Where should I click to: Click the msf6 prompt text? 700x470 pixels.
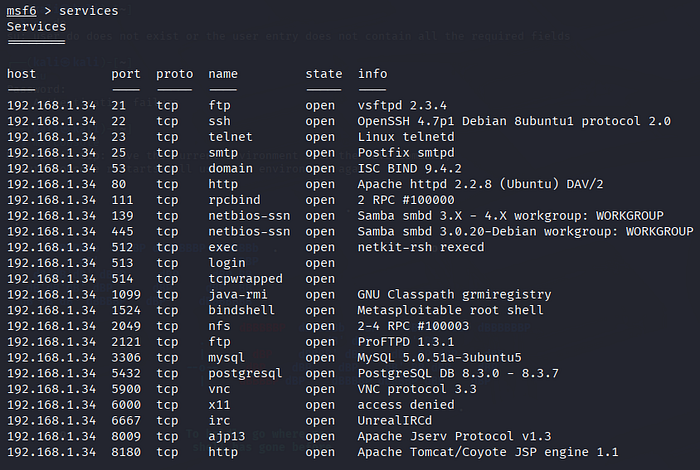point(21,11)
